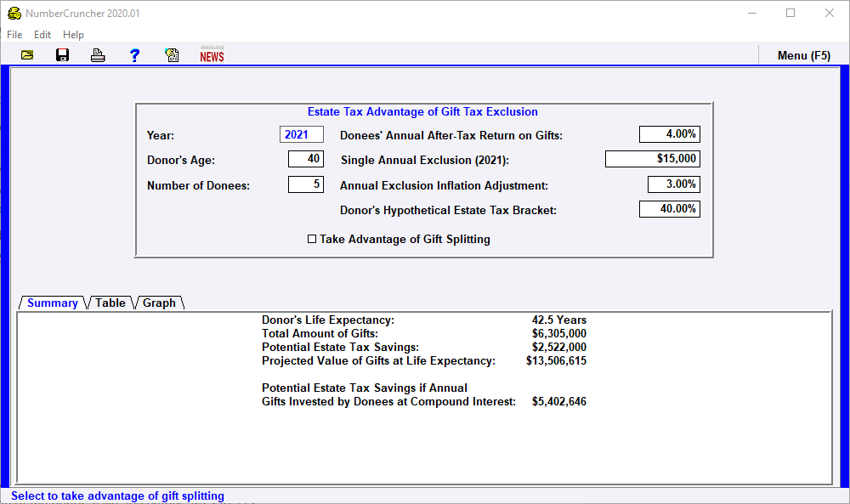The height and width of the screenshot is (504, 850).
Task: Click the Donees' Annual After-Tax Return field
Action: coord(670,133)
